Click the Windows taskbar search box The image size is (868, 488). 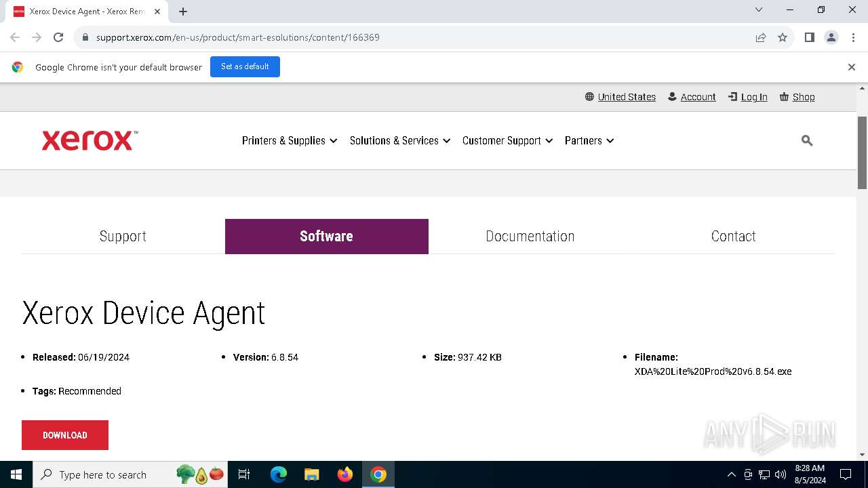[x=130, y=474]
